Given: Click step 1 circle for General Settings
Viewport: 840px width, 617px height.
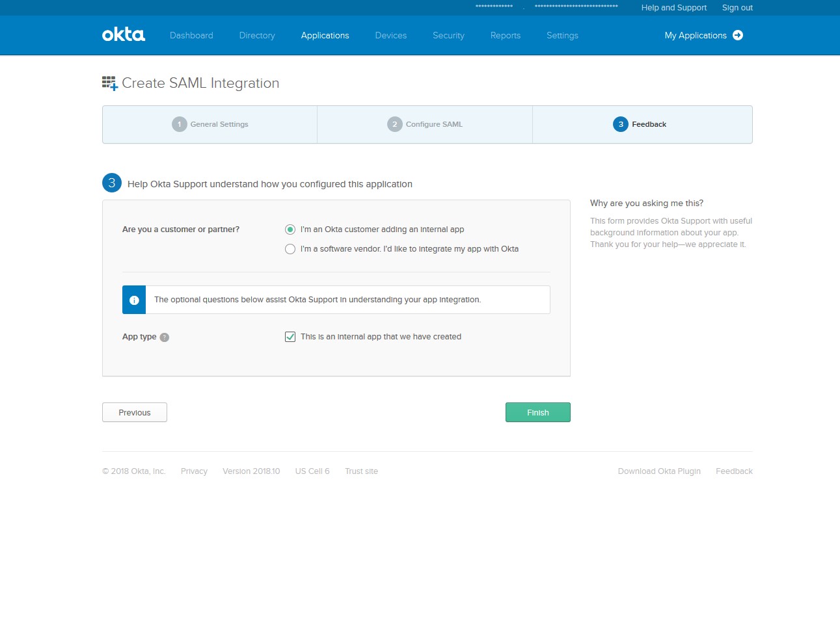Looking at the screenshot, I should tap(180, 124).
